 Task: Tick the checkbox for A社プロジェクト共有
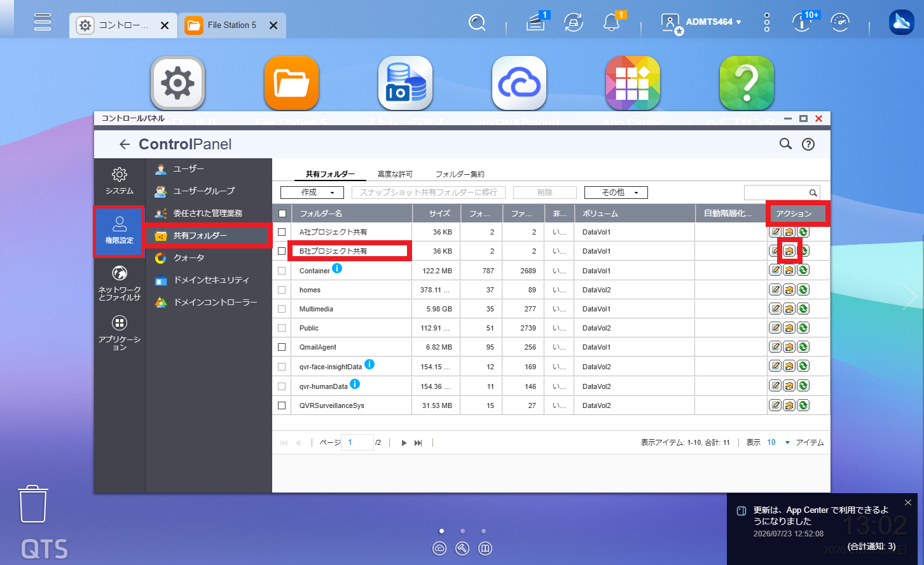click(x=282, y=233)
